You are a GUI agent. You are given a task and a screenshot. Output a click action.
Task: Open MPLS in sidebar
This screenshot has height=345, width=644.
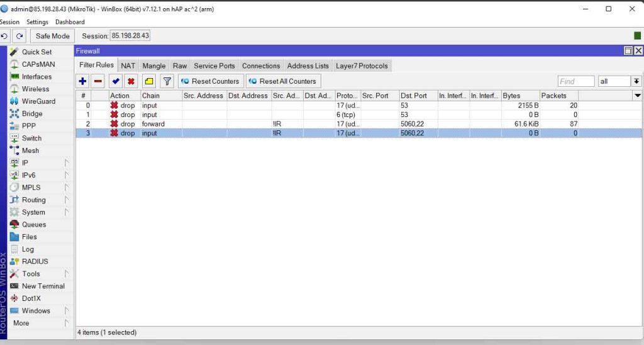tap(31, 188)
